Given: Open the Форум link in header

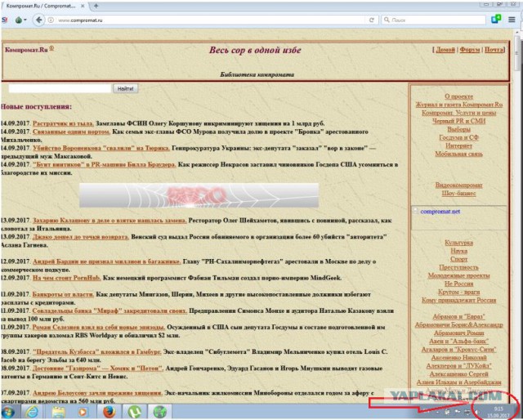Looking at the screenshot, I should point(469,50).
